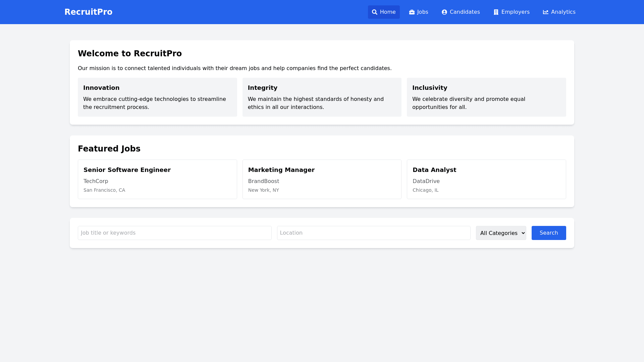This screenshot has height=362, width=644.
Task: Open the Jobs navigation tab
Action: (419, 12)
